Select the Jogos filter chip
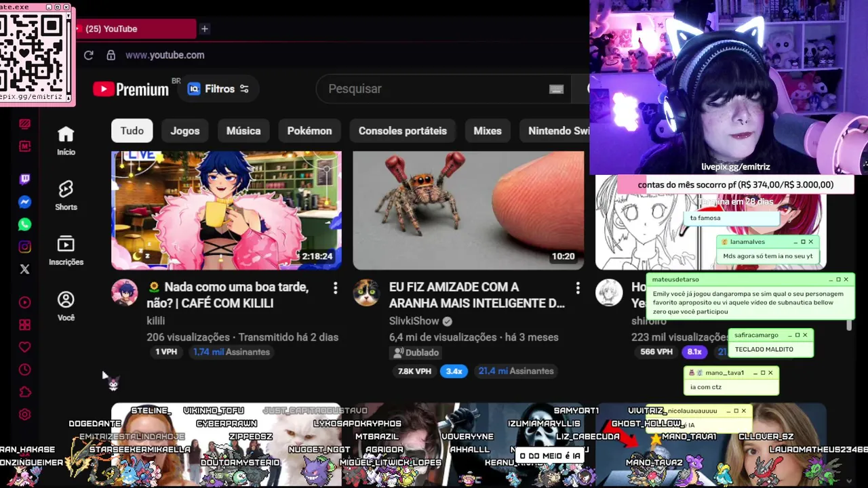This screenshot has width=868, height=488. 185,131
